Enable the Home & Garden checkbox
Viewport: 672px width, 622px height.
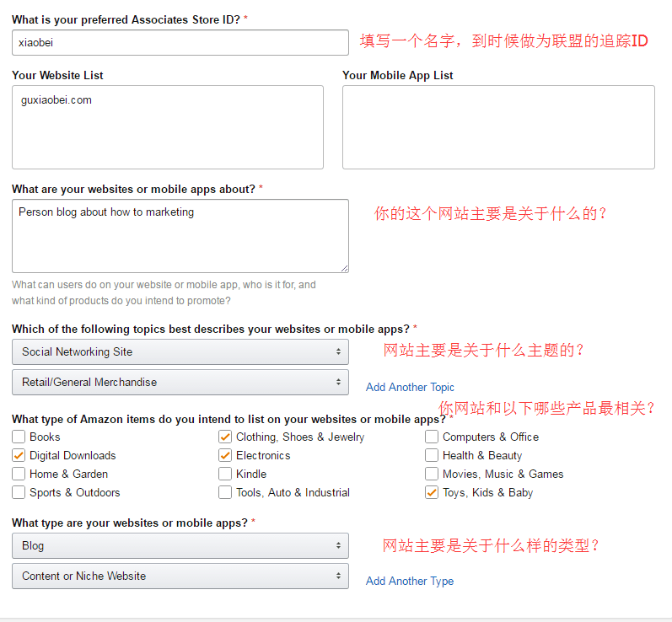click(x=19, y=474)
